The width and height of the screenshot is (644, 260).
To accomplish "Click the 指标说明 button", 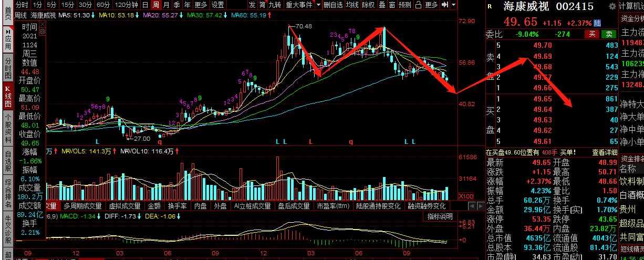I will pos(440,216).
